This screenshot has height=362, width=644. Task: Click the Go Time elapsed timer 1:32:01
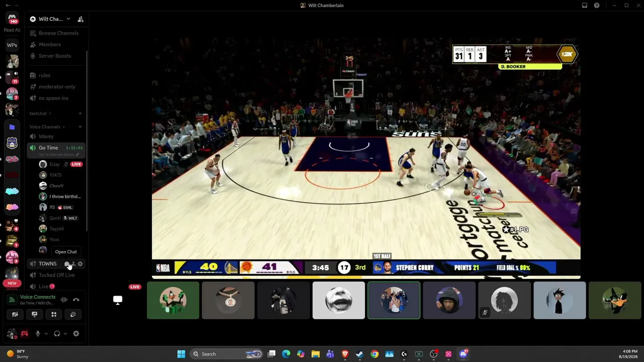74,148
